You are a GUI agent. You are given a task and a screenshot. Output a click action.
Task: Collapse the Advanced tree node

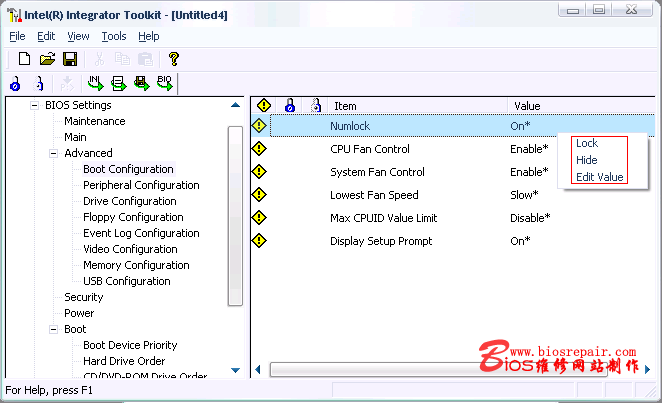(54, 153)
